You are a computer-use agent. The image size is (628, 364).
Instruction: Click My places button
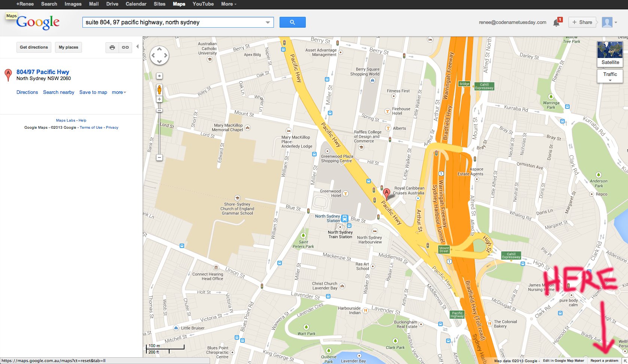(68, 47)
